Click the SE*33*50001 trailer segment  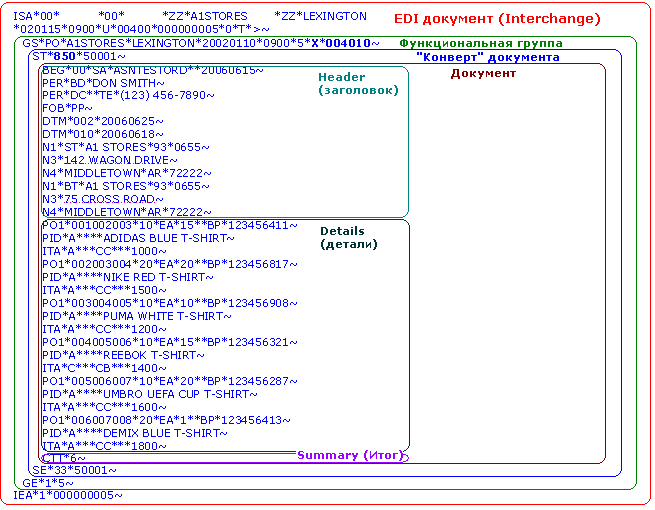(74, 470)
